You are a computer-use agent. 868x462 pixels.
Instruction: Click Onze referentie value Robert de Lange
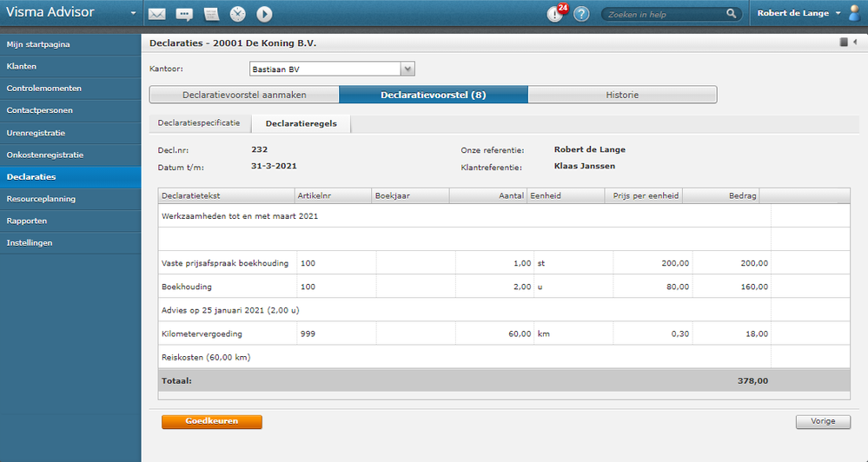[590, 149]
